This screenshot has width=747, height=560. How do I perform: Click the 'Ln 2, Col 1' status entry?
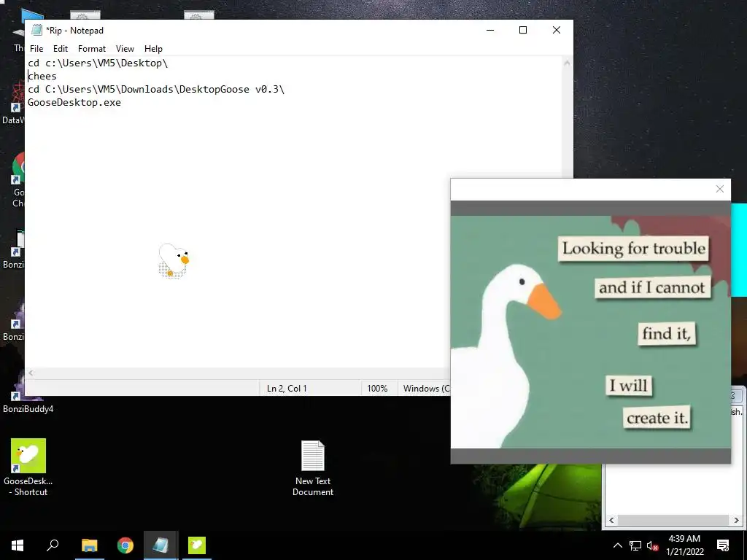pos(287,389)
